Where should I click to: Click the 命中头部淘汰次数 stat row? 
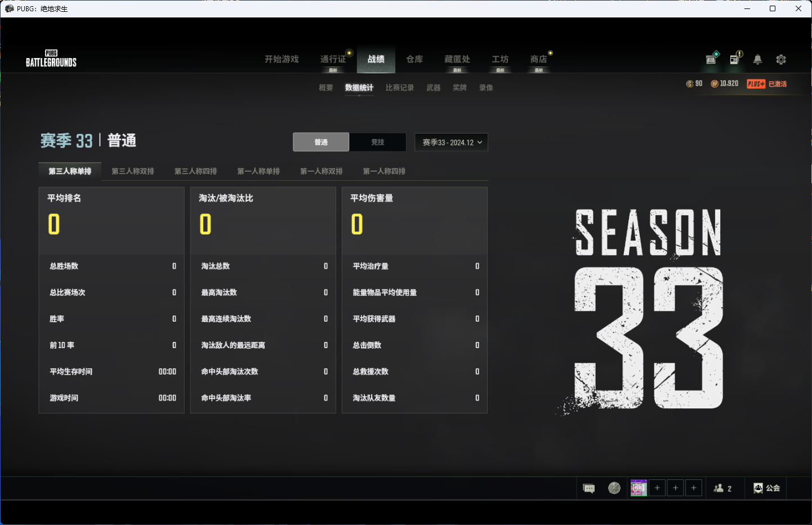(x=263, y=372)
